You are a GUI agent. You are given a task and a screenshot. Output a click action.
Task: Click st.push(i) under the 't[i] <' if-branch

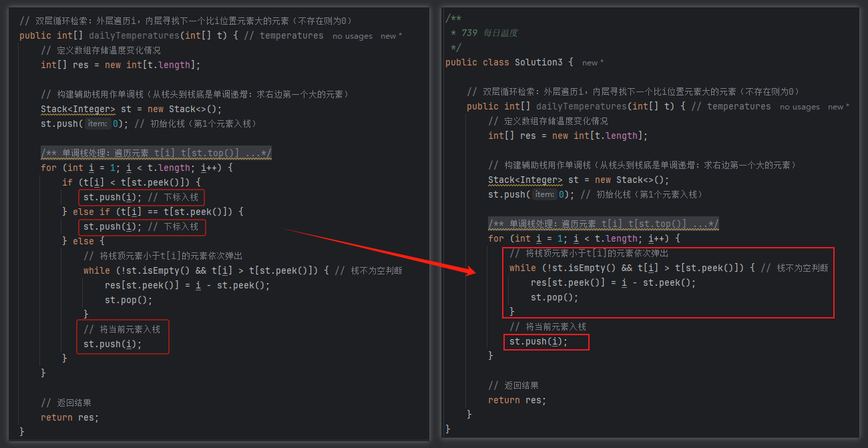112,197
